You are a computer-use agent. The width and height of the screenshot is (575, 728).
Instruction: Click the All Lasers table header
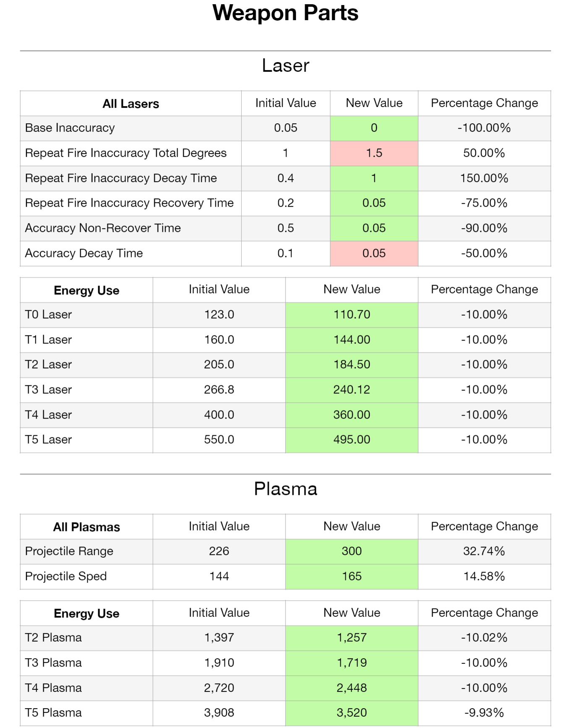(131, 104)
